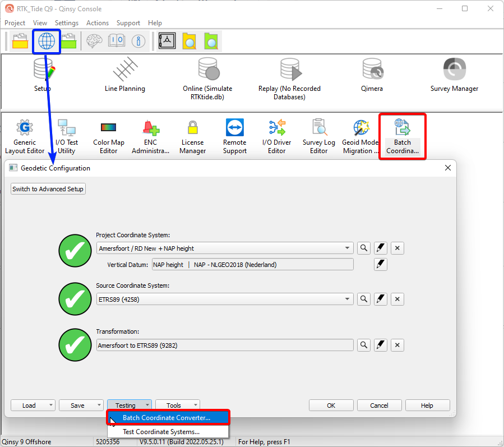Open the Generic Layout Editor

24,135
